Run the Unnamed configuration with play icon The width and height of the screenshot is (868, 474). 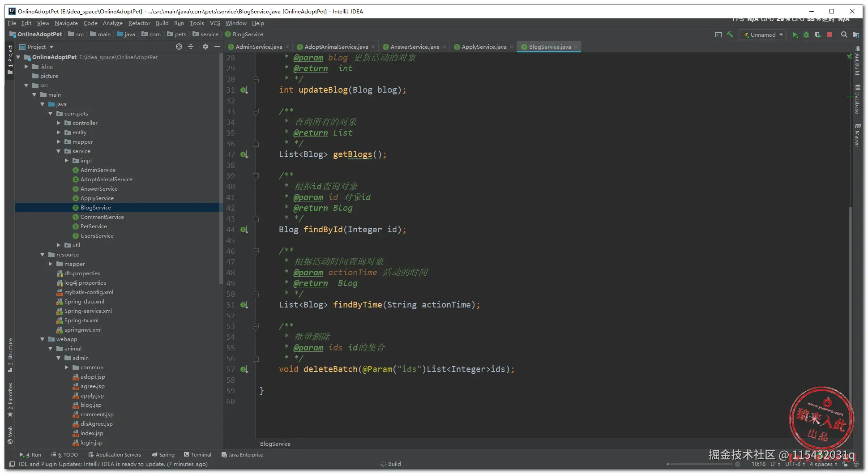coord(795,35)
